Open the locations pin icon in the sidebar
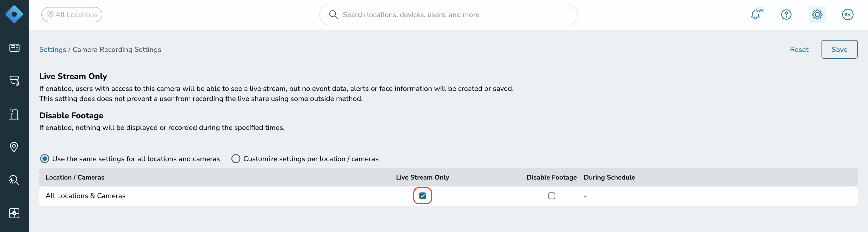Viewport: 868px width, 232px height. pos(14,147)
